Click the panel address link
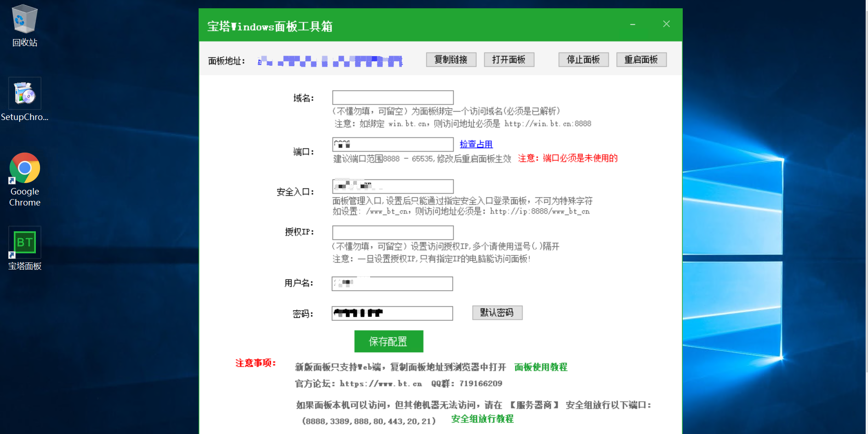Image resolution: width=868 pixels, height=434 pixels. pos(330,61)
